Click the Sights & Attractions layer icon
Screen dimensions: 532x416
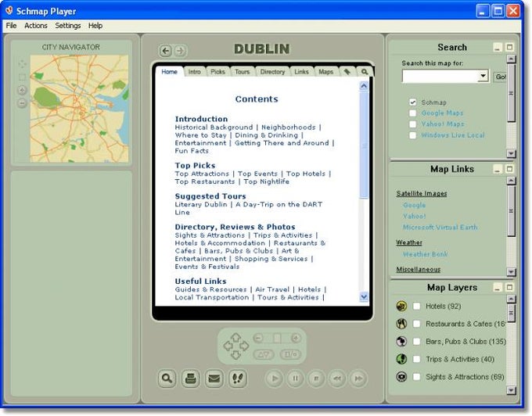pos(401,377)
